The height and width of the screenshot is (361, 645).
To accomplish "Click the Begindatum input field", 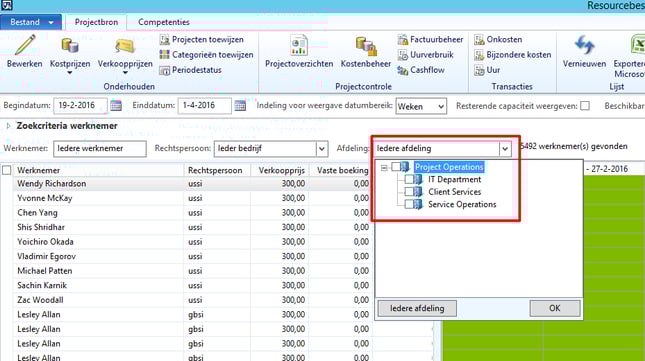I will click(x=80, y=106).
